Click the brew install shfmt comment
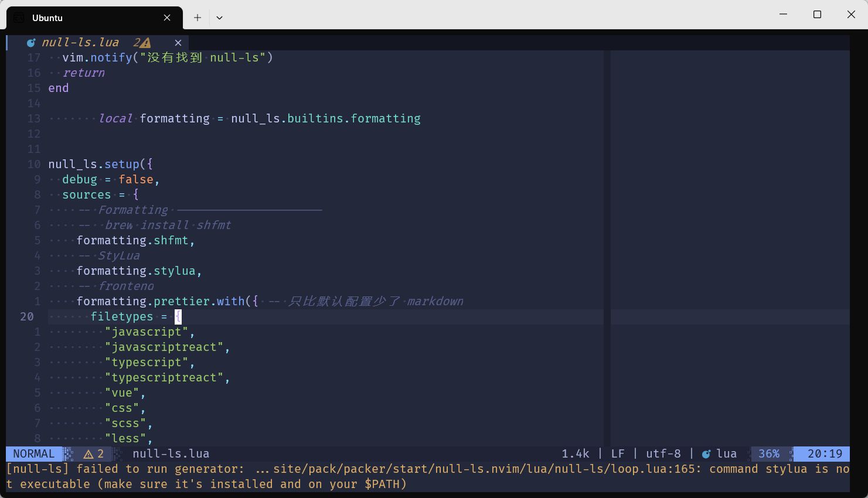 pos(155,225)
